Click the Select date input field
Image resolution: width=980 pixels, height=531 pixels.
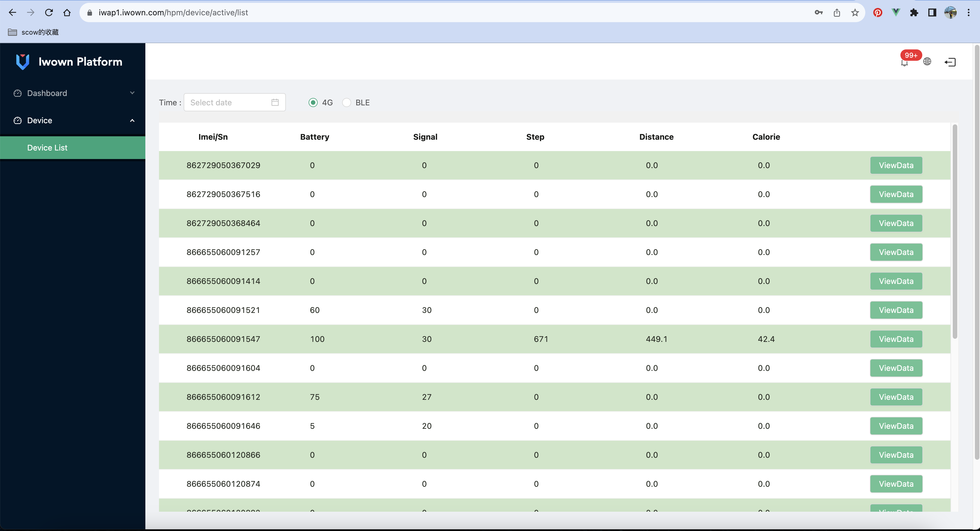[x=225, y=102]
